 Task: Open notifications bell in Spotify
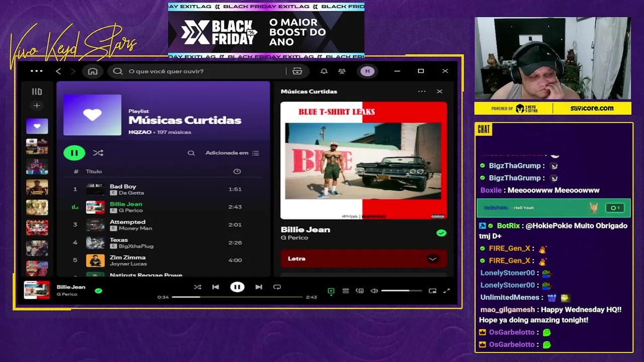324,71
